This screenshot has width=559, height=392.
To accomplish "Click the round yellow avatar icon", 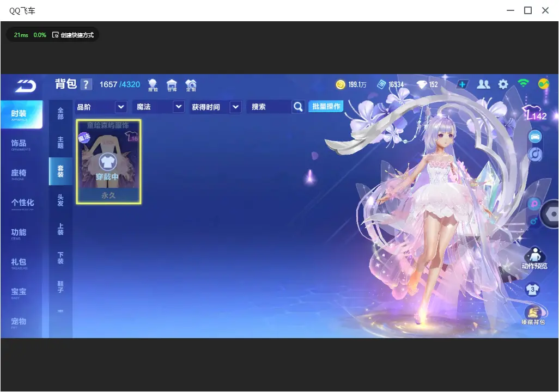I will 543,84.
